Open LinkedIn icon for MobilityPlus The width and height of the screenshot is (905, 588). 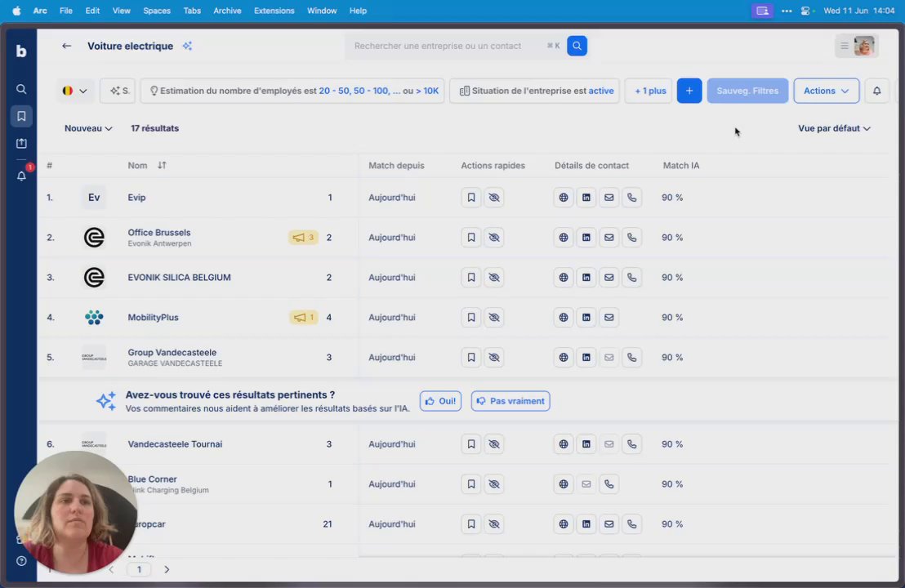tap(586, 318)
